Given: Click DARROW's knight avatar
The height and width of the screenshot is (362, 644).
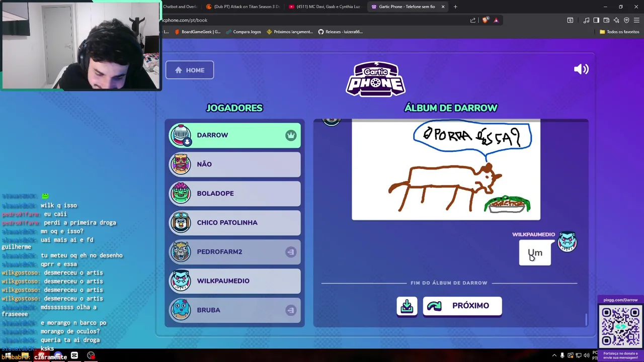Looking at the screenshot, I should [181, 135].
